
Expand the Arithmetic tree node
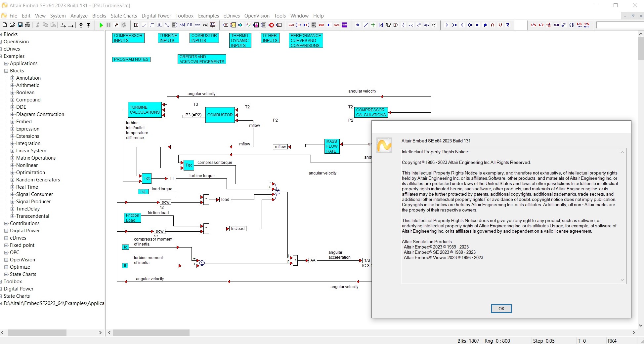12,85
